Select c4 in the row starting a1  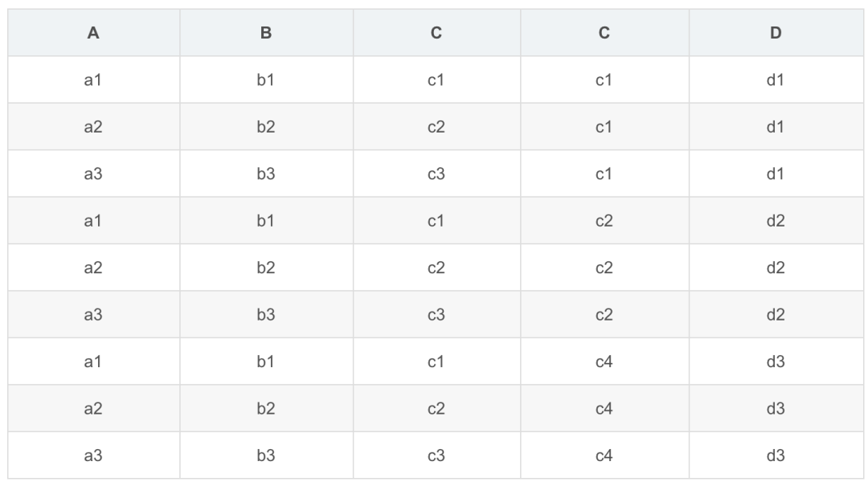click(x=604, y=362)
